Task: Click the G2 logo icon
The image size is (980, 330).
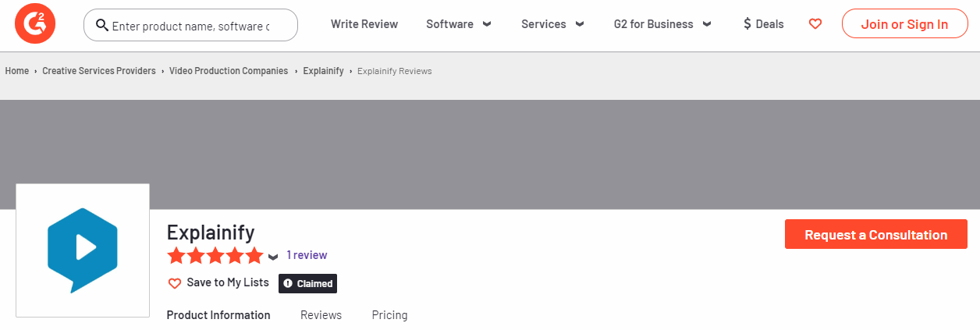Action: (x=35, y=24)
